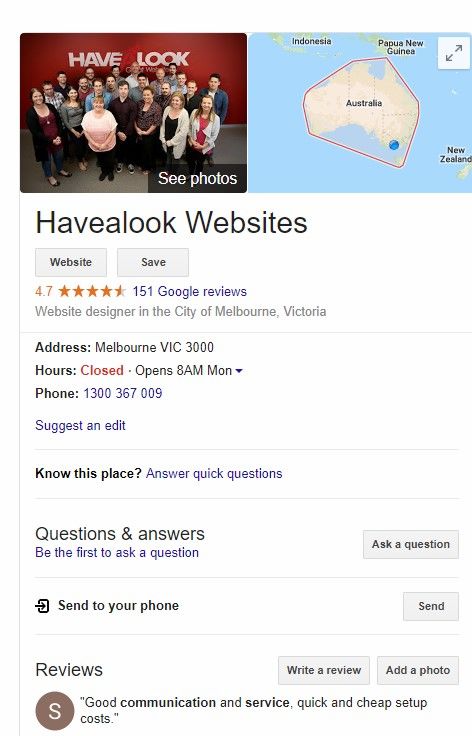This screenshot has height=736, width=472.
Task: Click Write a review button
Action: click(324, 670)
